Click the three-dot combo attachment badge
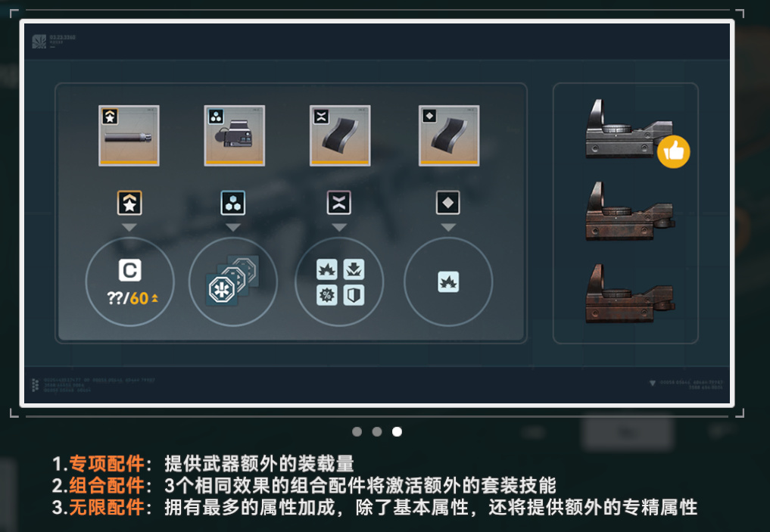The image size is (770, 532). point(232,203)
